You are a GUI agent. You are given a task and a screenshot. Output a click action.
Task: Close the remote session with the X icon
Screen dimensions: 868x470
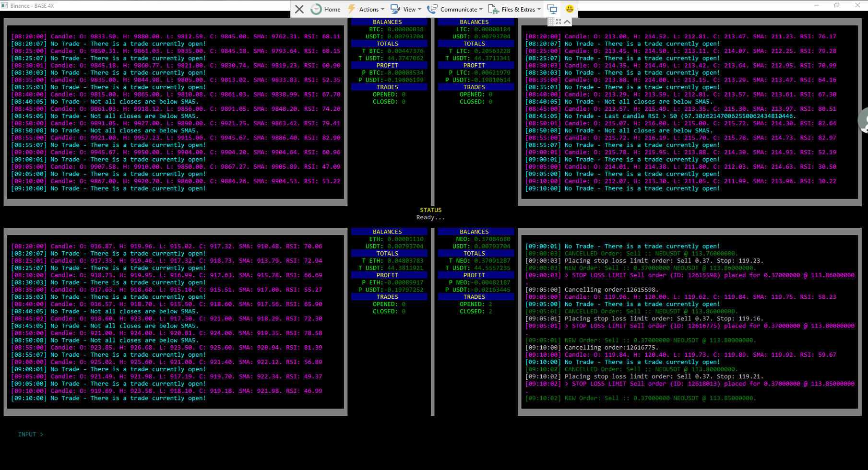(299, 9)
